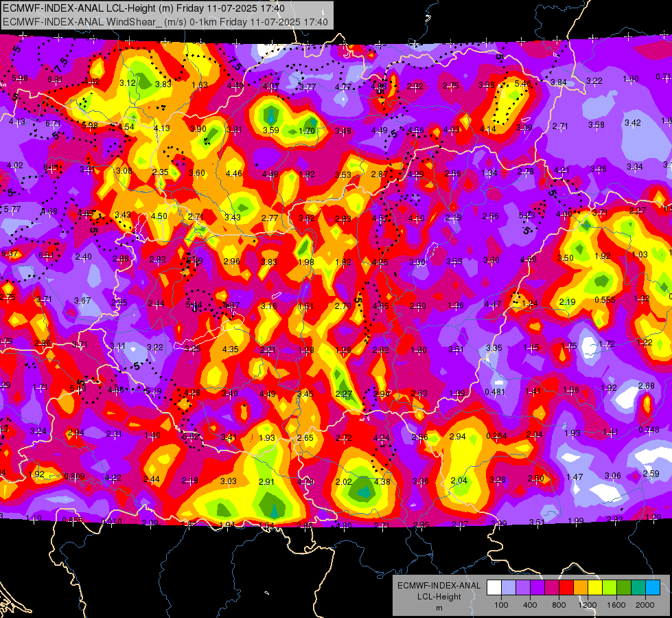The height and width of the screenshot is (618, 672).
Task: Click the wind shear value 2.68
Action: point(647,386)
